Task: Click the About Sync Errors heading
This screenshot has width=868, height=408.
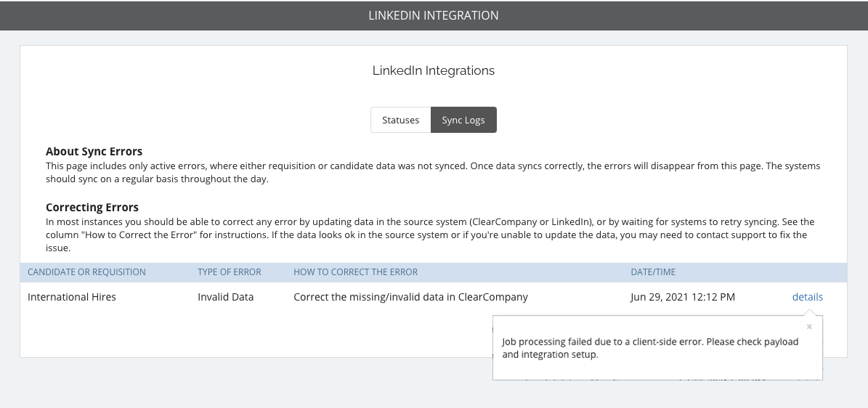Action: tap(94, 151)
